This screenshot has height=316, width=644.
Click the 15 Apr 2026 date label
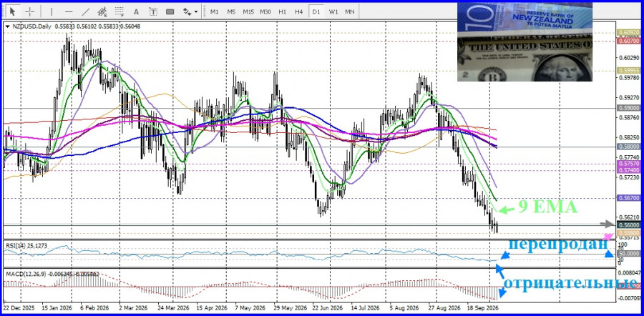[211, 308]
